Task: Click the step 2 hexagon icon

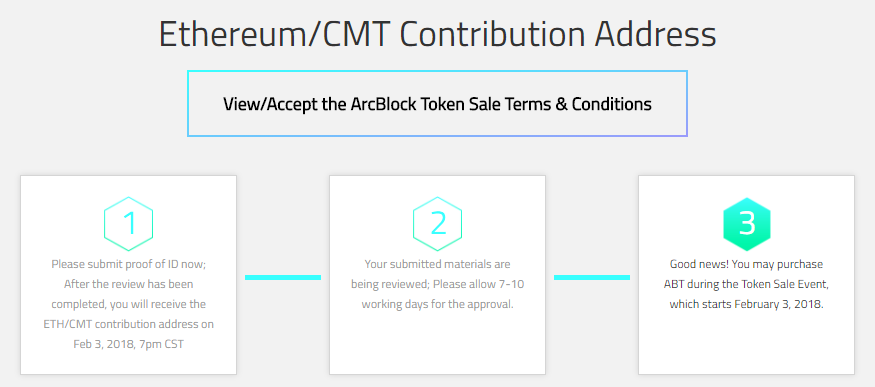Action: click(438, 224)
